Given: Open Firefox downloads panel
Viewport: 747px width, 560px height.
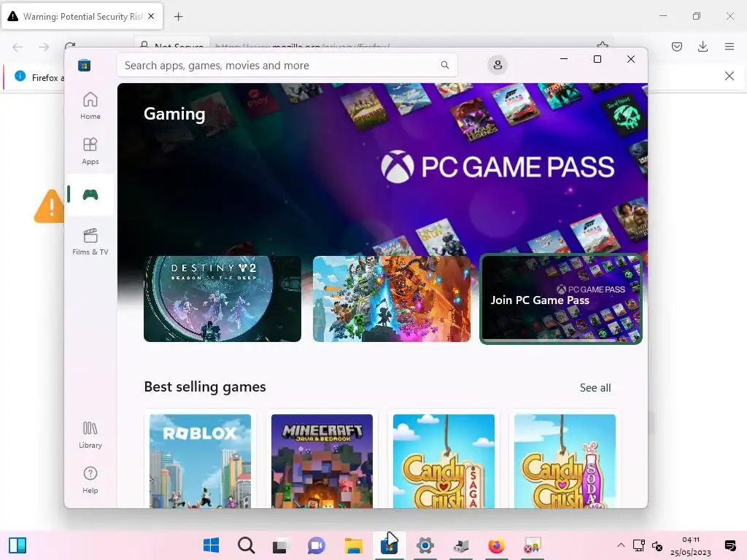Looking at the screenshot, I should (703, 47).
